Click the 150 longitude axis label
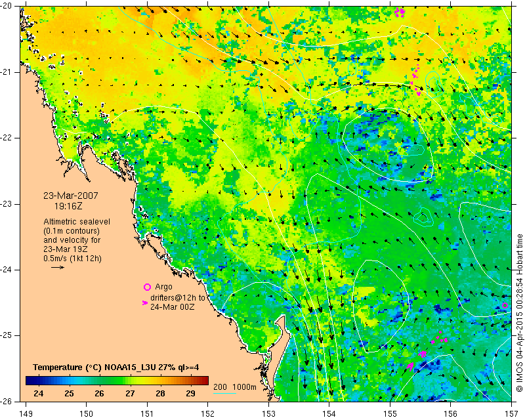 87,413
